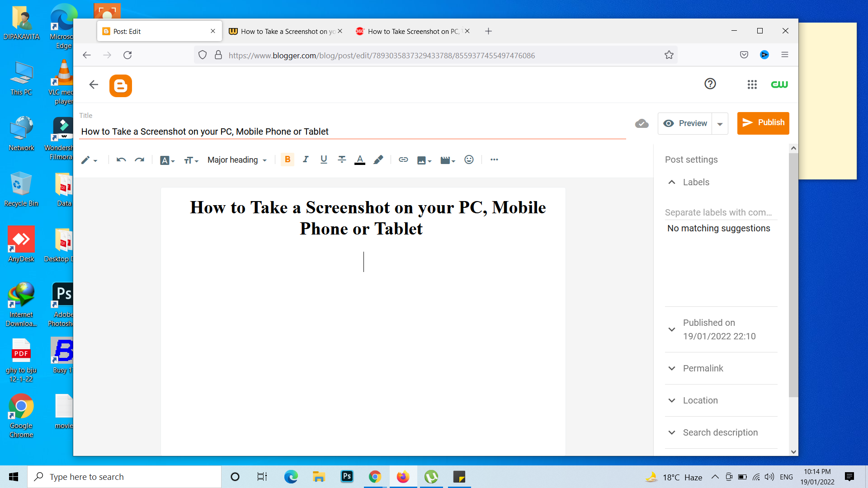868x488 pixels.
Task: Click the browser extension icon beside Pocket
Action: pos(764,55)
